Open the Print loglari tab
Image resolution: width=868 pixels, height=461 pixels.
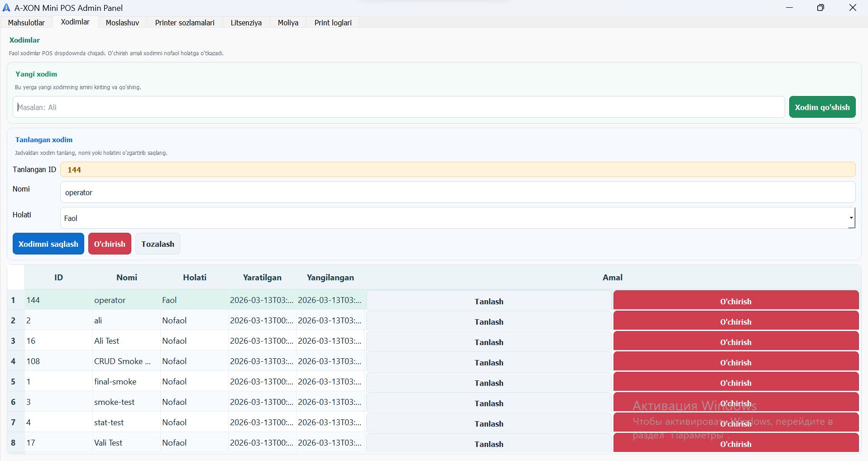click(x=333, y=23)
